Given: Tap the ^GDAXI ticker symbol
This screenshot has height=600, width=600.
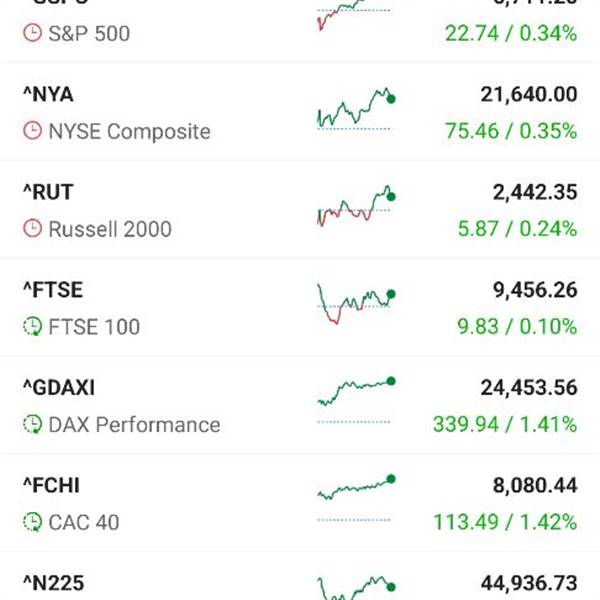Looking at the screenshot, I should point(59,387).
